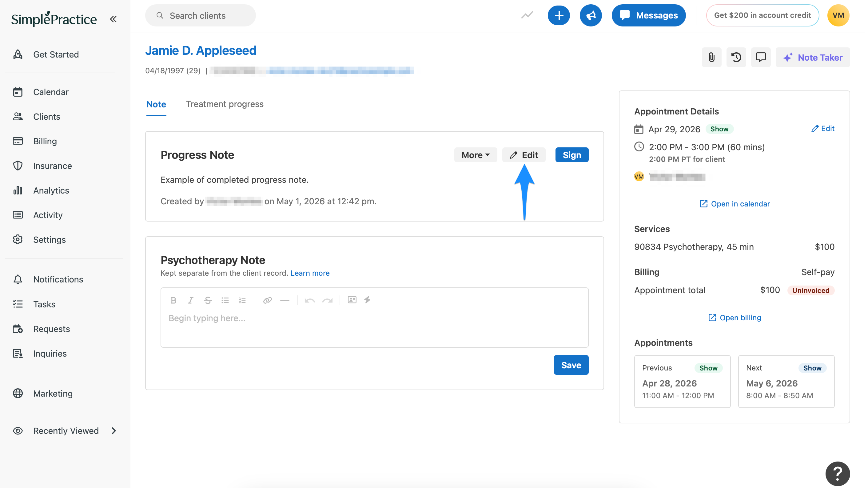Screen dimensions: 868x488
Task: Click Get $200 in account credit
Action: pos(762,15)
